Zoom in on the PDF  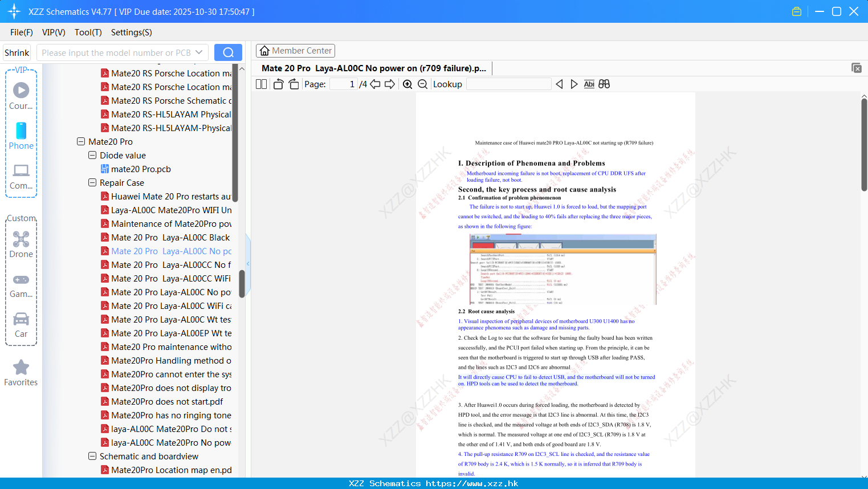pyautogui.click(x=407, y=84)
